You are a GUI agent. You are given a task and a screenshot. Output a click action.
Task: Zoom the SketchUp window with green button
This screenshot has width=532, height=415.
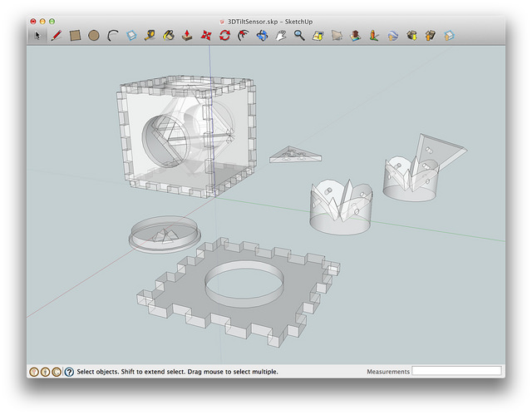tap(52, 22)
